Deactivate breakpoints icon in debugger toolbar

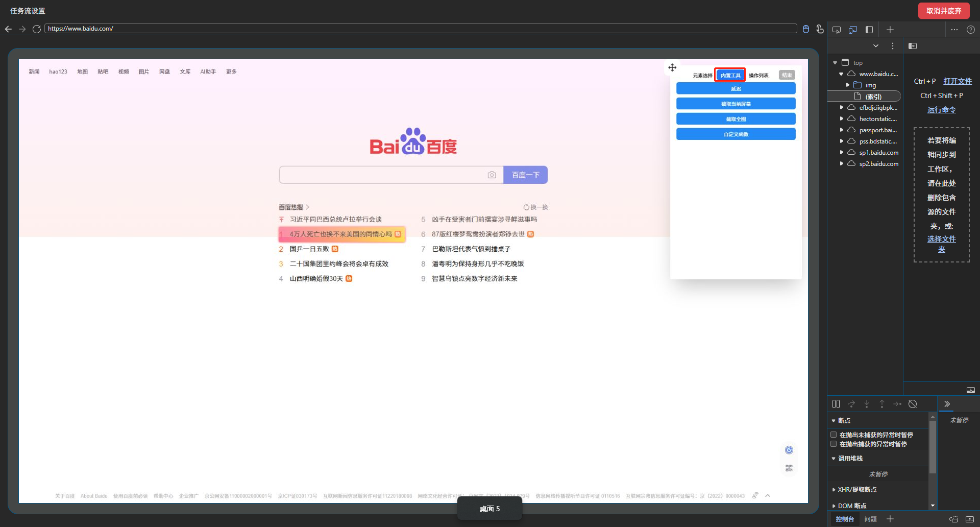coord(913,404)
